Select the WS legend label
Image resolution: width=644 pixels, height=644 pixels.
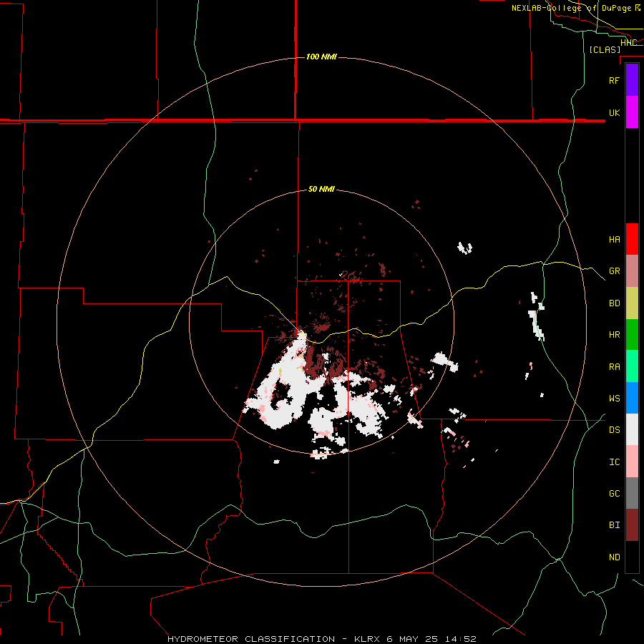[614, 399]
